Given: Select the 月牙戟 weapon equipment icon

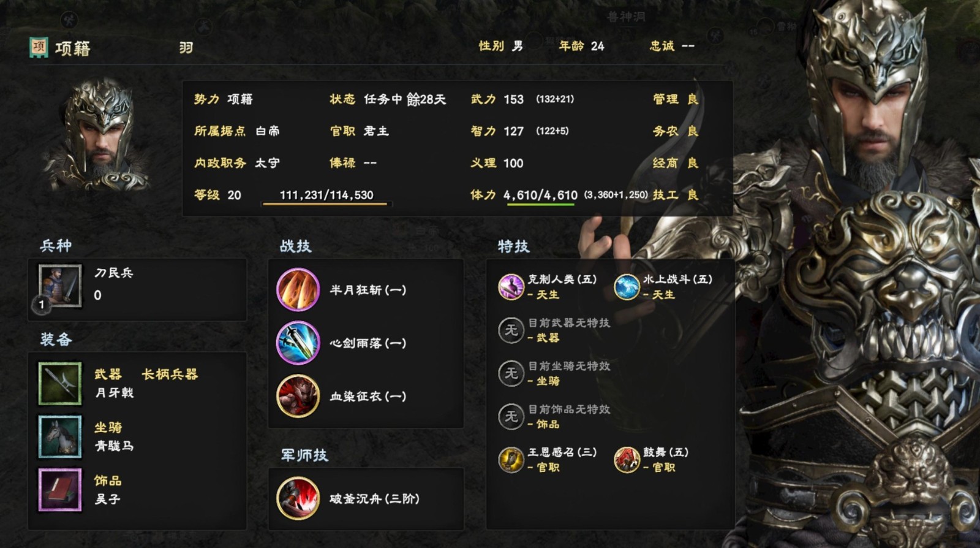Looking at the screenshot, I should pyautogui.click(x=60, y=384).
